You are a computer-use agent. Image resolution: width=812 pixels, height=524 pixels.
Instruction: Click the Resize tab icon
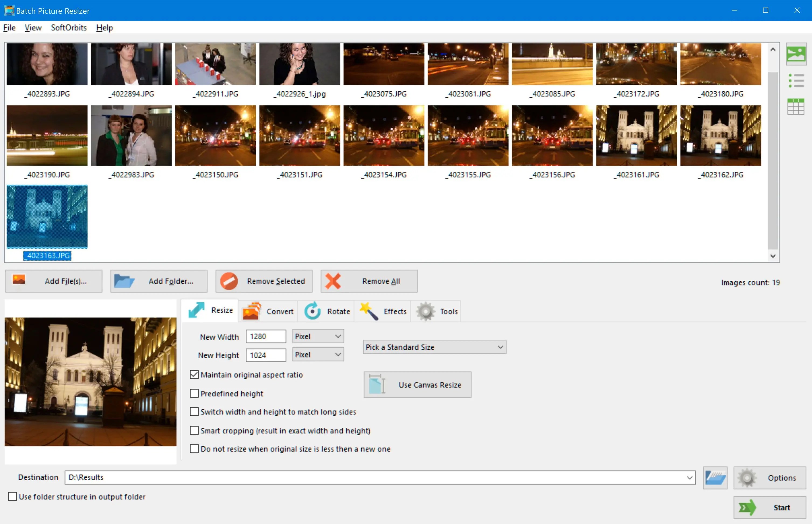197,310
